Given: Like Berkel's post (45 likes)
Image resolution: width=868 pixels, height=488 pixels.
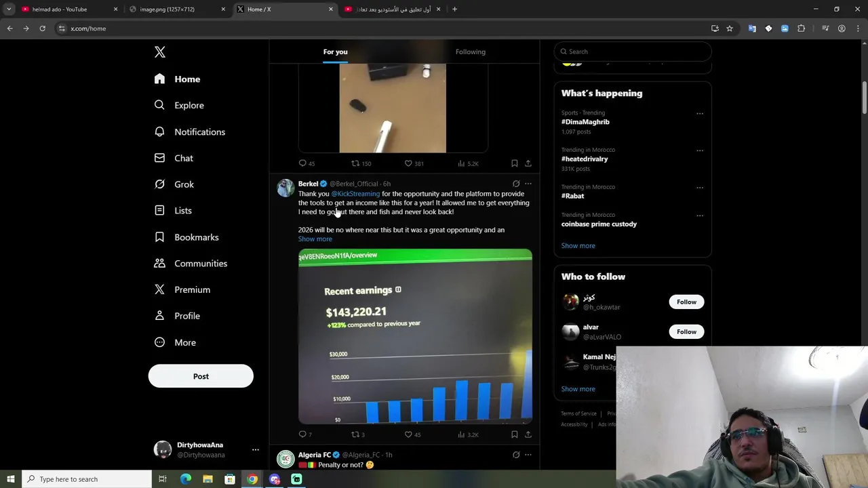Looking at the screenshot, I should click(412, 434).
